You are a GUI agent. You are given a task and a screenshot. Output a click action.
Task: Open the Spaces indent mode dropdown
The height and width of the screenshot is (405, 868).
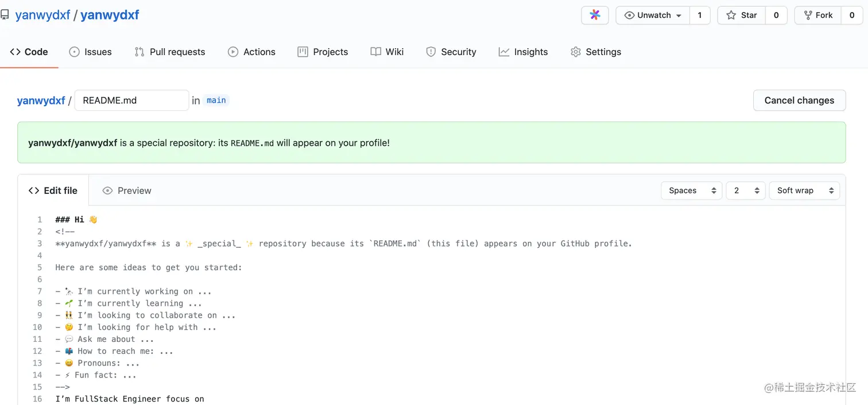click(691, 190)
